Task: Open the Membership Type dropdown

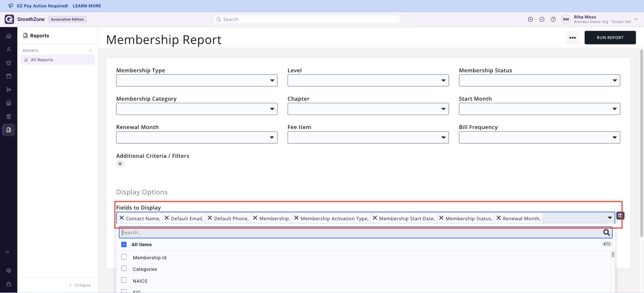Action: tap(197, 80)
